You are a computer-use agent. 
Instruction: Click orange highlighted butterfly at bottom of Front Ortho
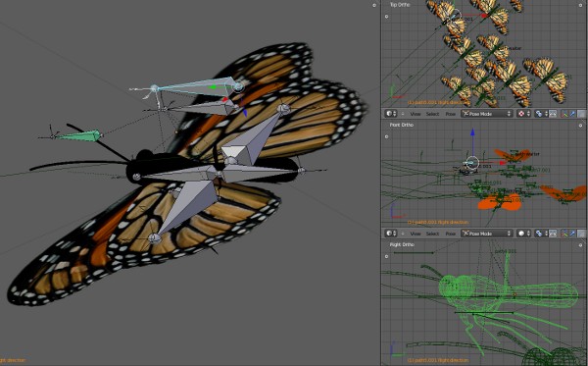click(500, 202)
